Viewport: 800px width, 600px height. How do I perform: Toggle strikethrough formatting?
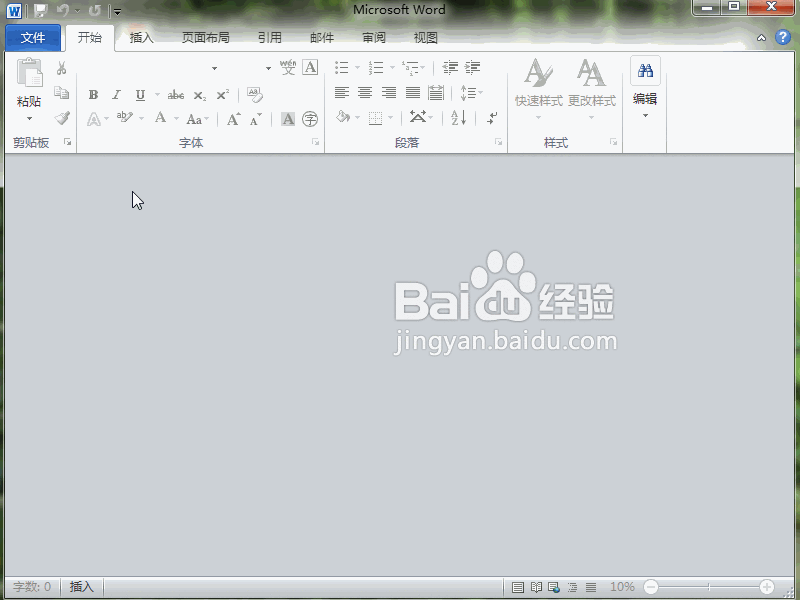click(176, 95)
